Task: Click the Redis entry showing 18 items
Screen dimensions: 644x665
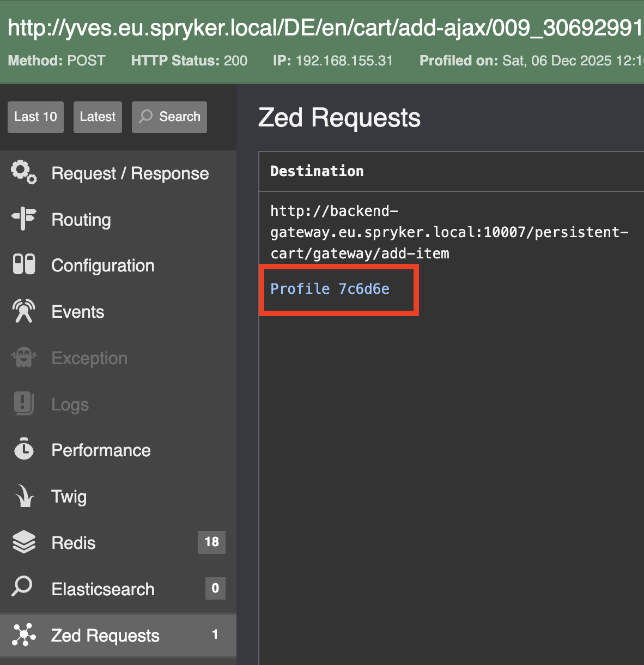Action: tap(74, 542)
